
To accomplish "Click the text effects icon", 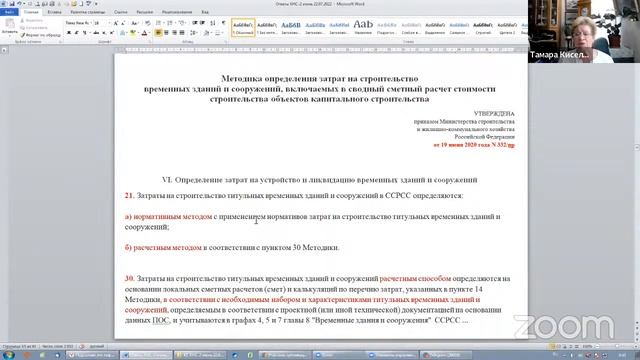I will (123, 33).
